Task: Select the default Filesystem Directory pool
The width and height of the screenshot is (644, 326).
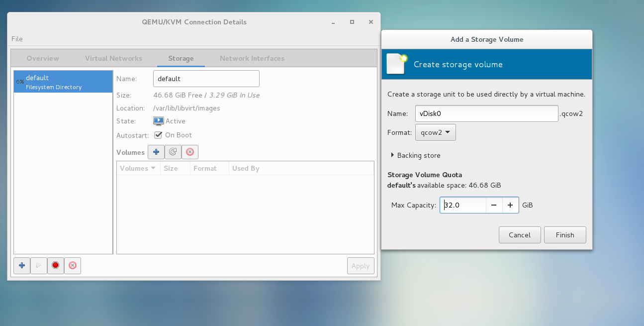Action: click(63, 82)
